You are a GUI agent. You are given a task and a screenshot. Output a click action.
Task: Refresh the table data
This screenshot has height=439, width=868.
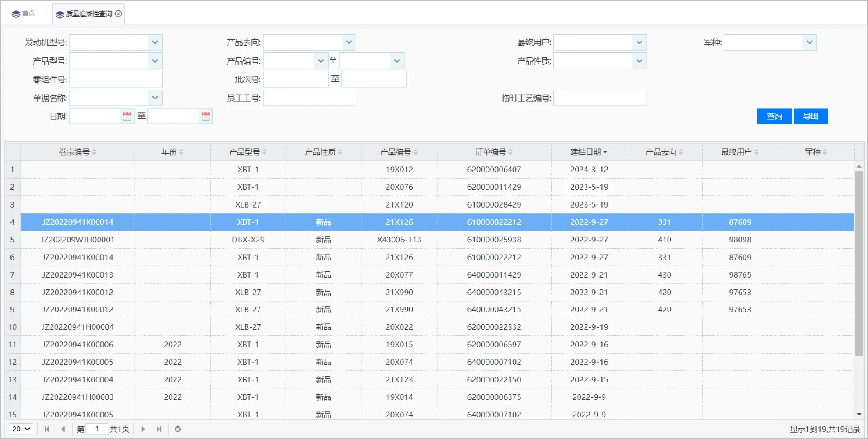pos(178,429)
